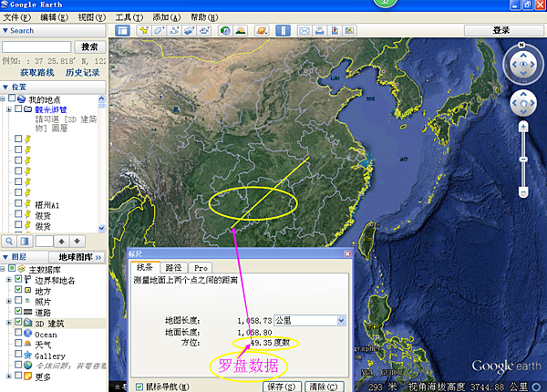Expand the 照片 tree node
Screen dimensions: 547x392
[x=9, y=301]
